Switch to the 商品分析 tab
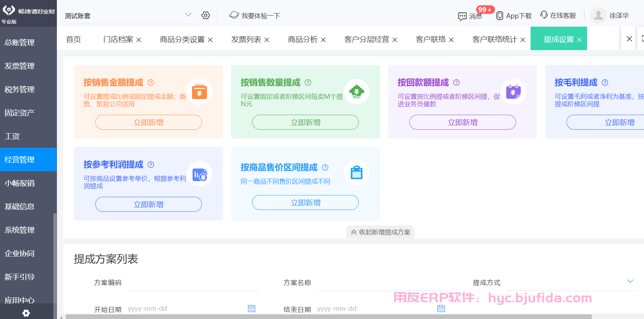 303,39
